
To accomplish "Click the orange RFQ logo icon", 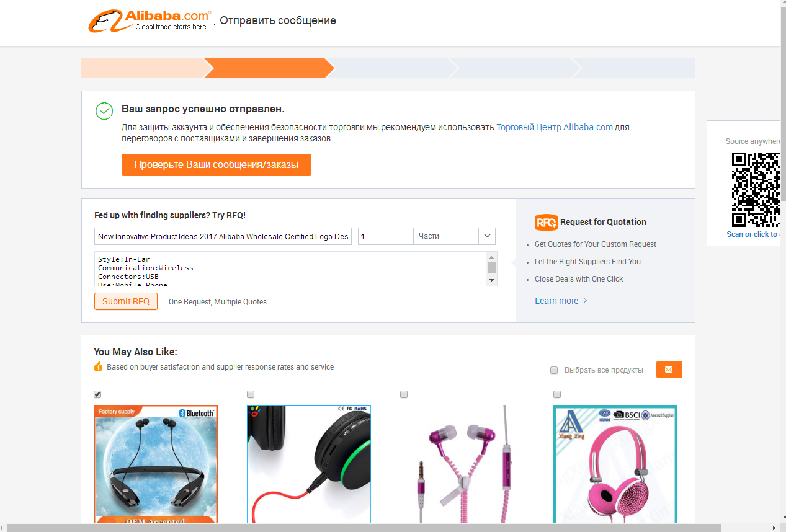I will [x=546, y=222].
